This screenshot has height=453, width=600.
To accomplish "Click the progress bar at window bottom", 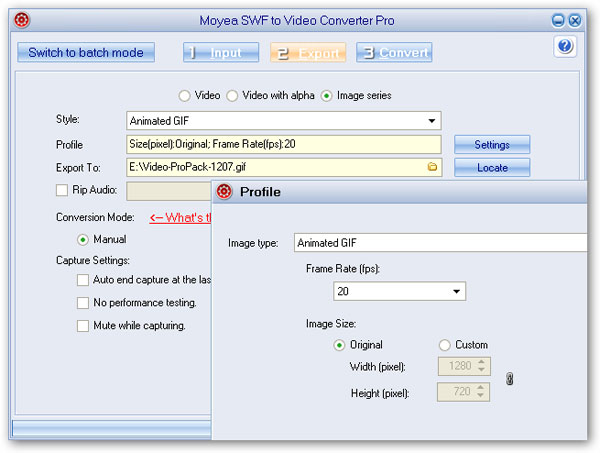I will click(x=112, y=429).
